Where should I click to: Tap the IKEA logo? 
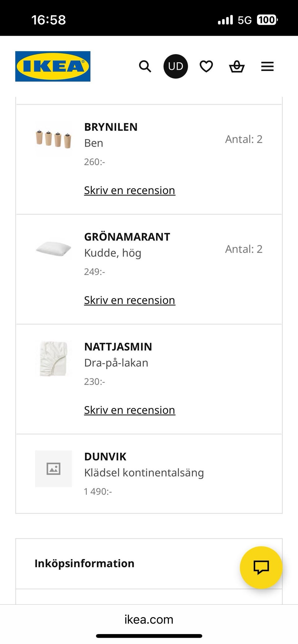[53, 66]
